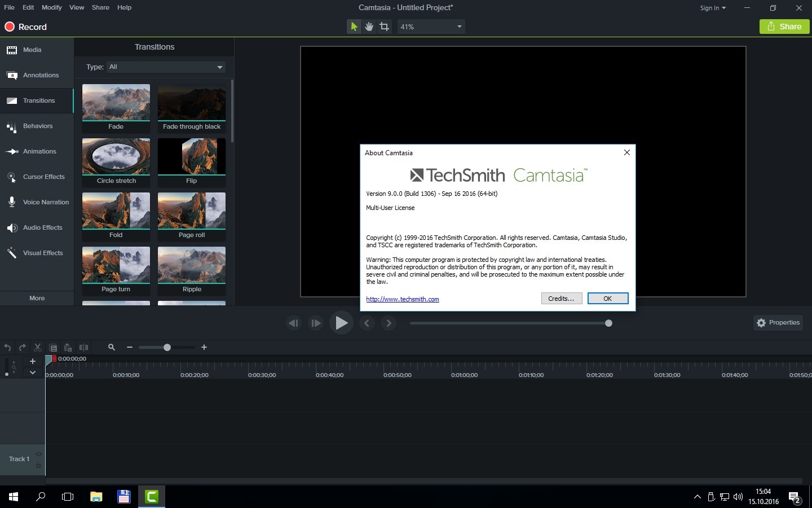Screen dimensions: 812x508
Task: Select the Circle stretch transition
Action: [116, 162]
